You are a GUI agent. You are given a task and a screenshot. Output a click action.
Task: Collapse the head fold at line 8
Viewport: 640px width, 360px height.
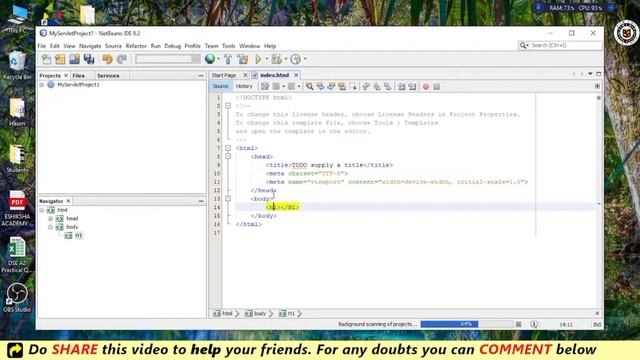tap(228, 156)
